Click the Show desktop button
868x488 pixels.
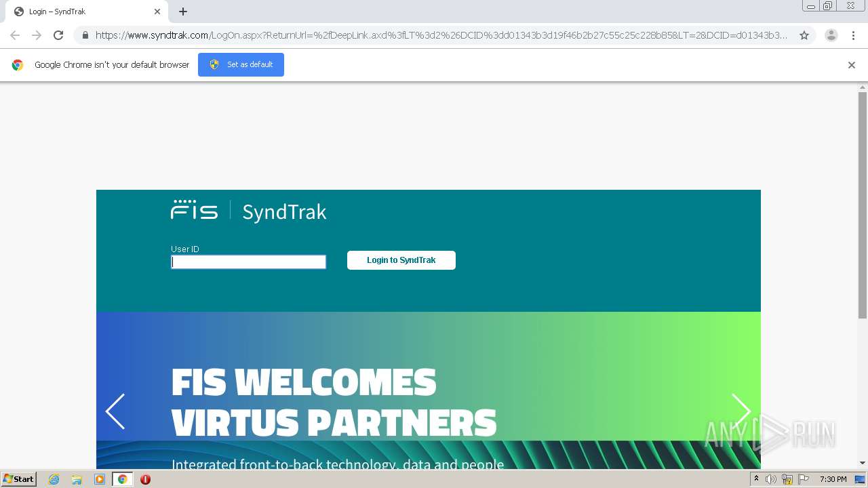tap(861, 479)
